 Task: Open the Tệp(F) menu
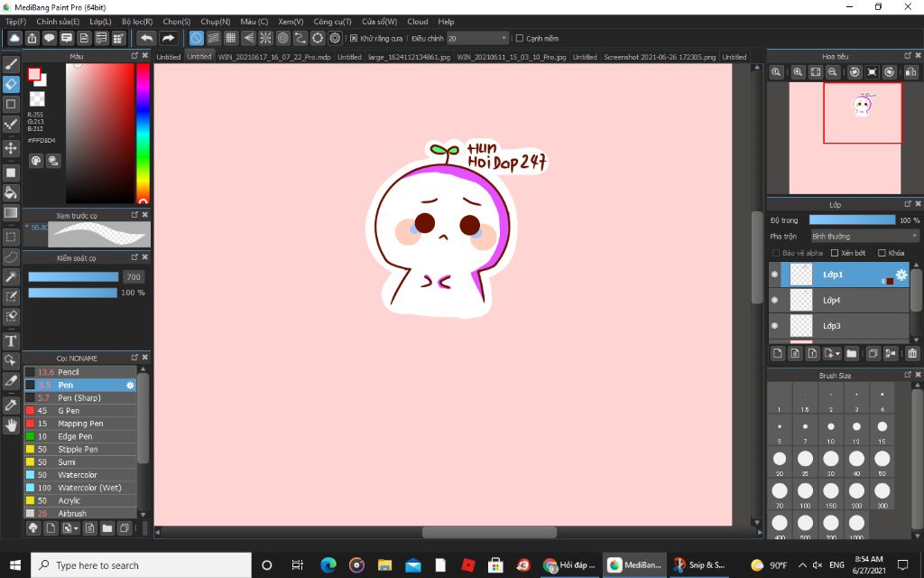(16, 22)
